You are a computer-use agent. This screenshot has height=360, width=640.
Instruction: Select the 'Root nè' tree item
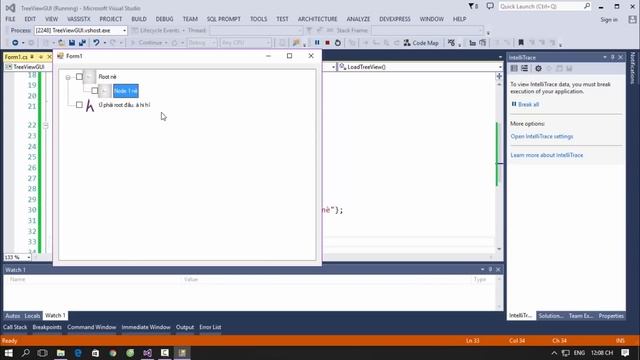coord(107,77)
